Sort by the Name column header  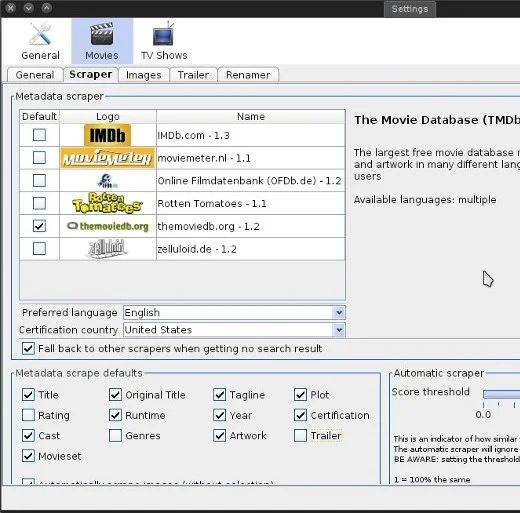[x=251, y=117]
